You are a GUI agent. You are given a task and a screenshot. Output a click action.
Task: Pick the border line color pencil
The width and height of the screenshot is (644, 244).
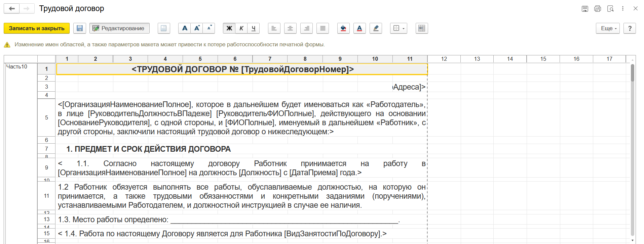[x=376, y=28]
